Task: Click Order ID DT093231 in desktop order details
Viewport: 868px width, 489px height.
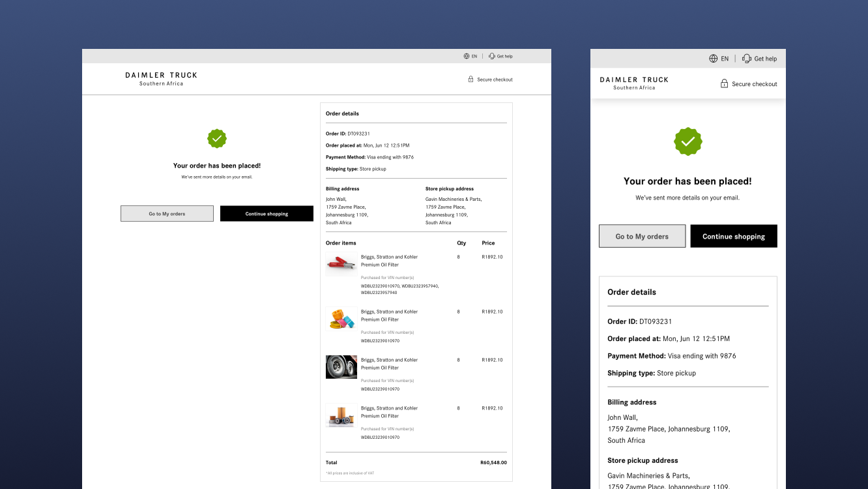Action: point(348,134)
